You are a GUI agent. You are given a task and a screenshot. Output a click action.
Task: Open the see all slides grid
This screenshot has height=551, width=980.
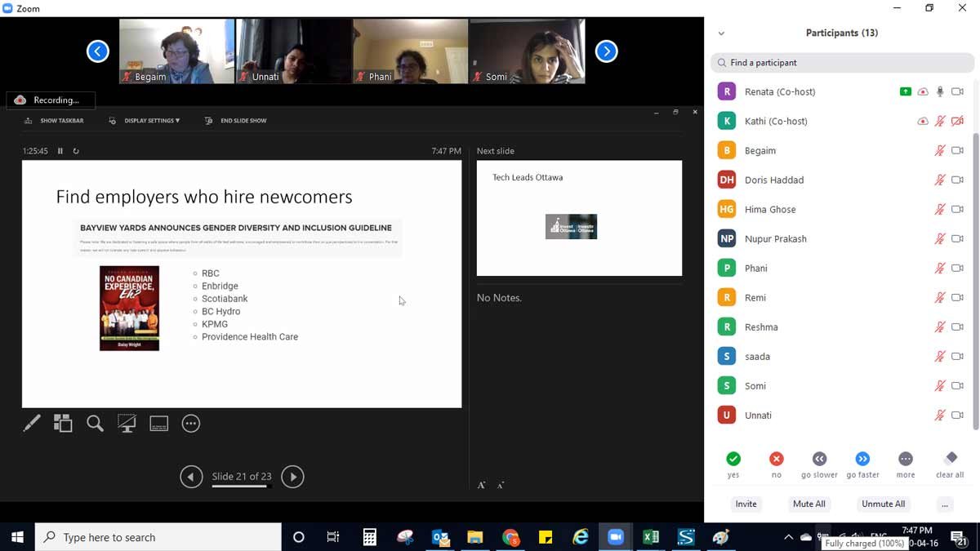tap(63, 424)
